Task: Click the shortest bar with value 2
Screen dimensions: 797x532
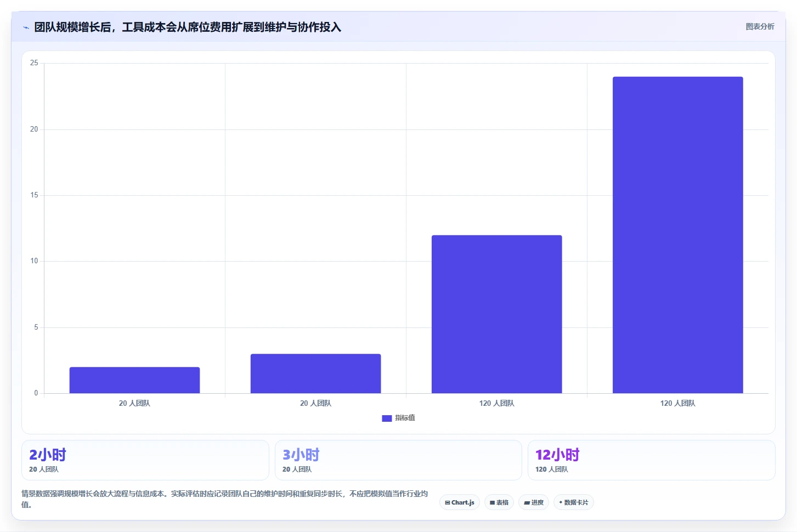Action: tap(134, 380)
